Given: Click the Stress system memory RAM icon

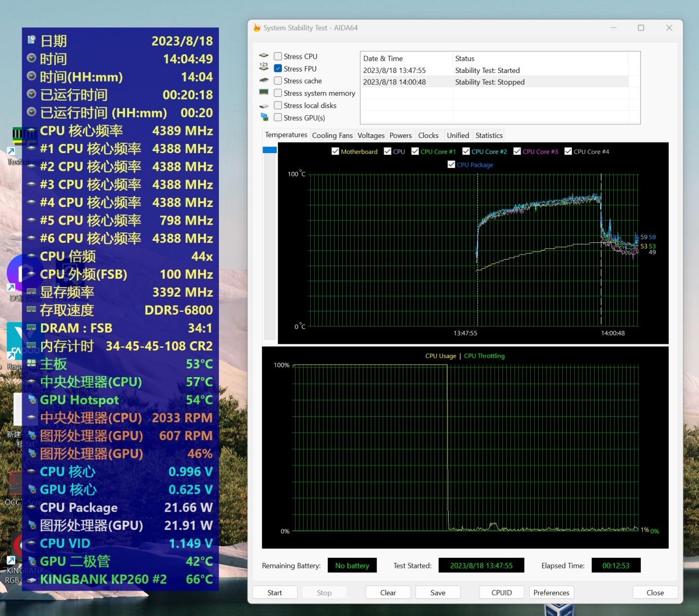Looking at the screenshot, I should click(x=264, y=92).
